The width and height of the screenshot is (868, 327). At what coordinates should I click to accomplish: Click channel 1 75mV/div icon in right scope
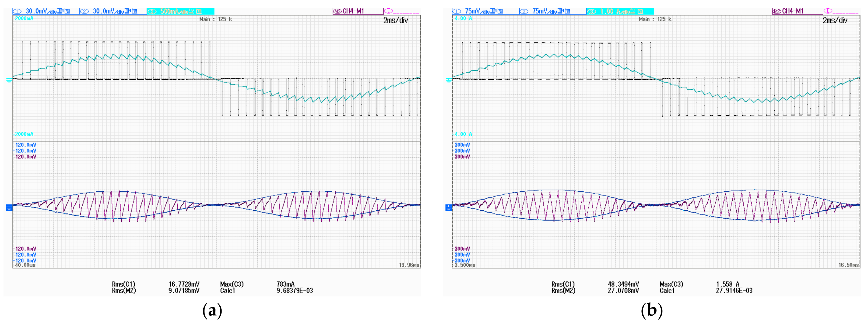click(456, 12)
